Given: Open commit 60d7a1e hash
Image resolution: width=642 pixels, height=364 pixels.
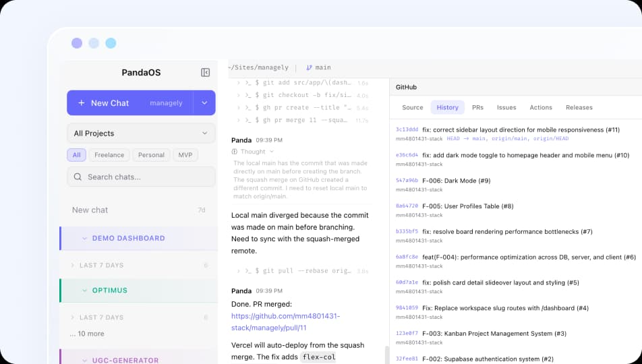Looking at the screenshot, I should (407, 282).
